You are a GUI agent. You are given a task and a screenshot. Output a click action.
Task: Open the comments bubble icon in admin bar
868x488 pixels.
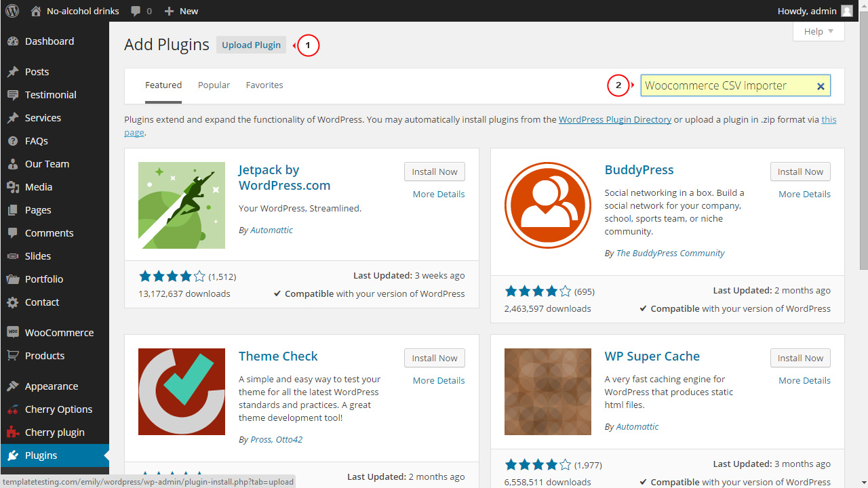(136, 11)
